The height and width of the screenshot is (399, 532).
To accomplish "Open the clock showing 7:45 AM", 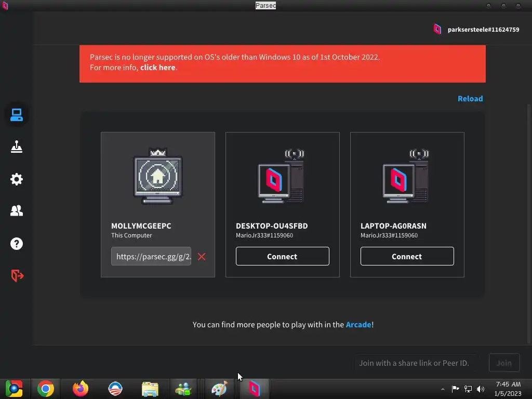I will point(508,389).
